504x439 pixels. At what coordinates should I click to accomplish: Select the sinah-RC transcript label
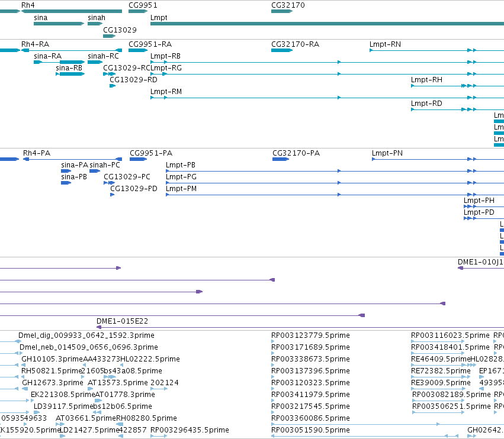click(103, 56)
